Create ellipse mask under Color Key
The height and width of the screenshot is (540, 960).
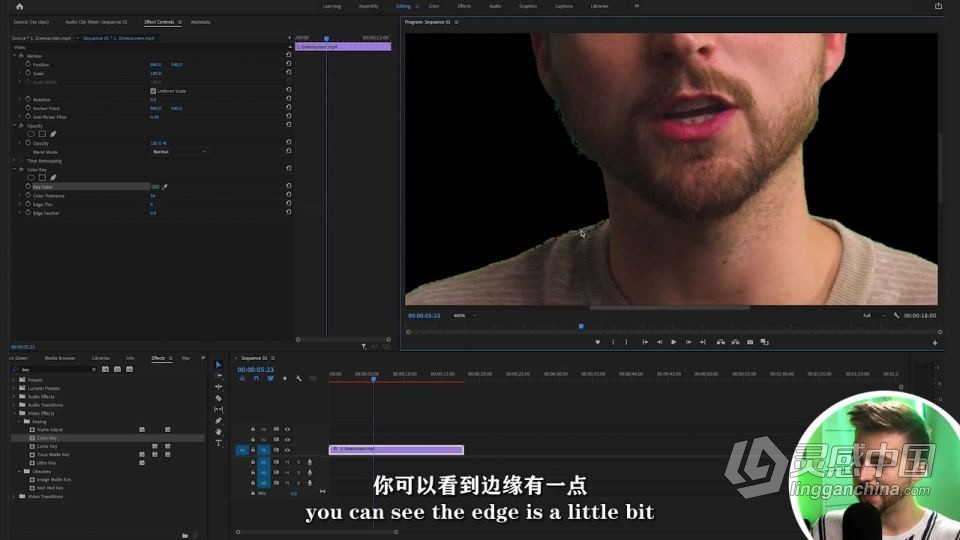tap(31, 178)
